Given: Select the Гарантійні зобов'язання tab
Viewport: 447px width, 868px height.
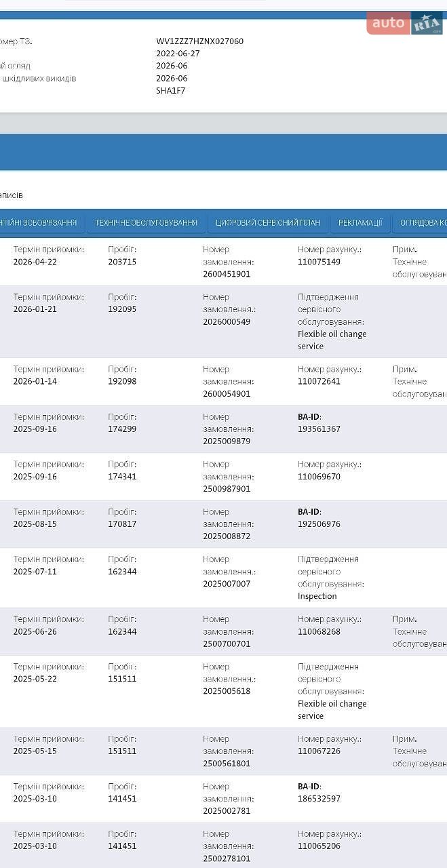Looking at the screenshot, I should pyautogui.click(x=39, y=223).
